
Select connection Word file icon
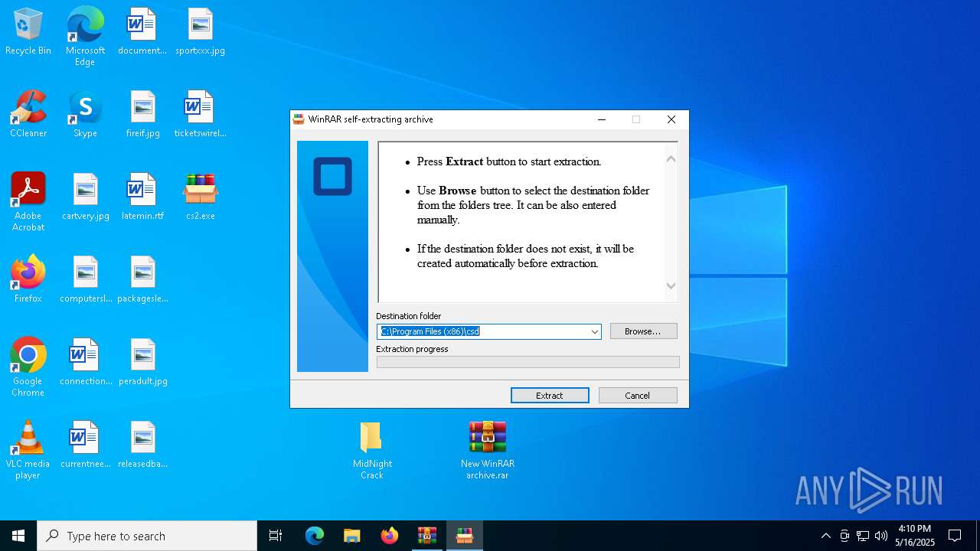[x=85, y=362]
